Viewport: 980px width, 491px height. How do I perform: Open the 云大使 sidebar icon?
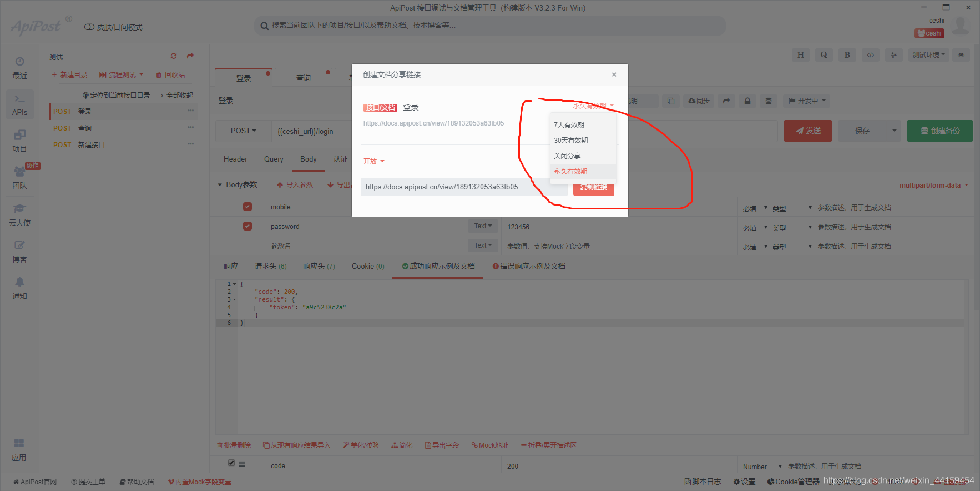click(19, 215)
